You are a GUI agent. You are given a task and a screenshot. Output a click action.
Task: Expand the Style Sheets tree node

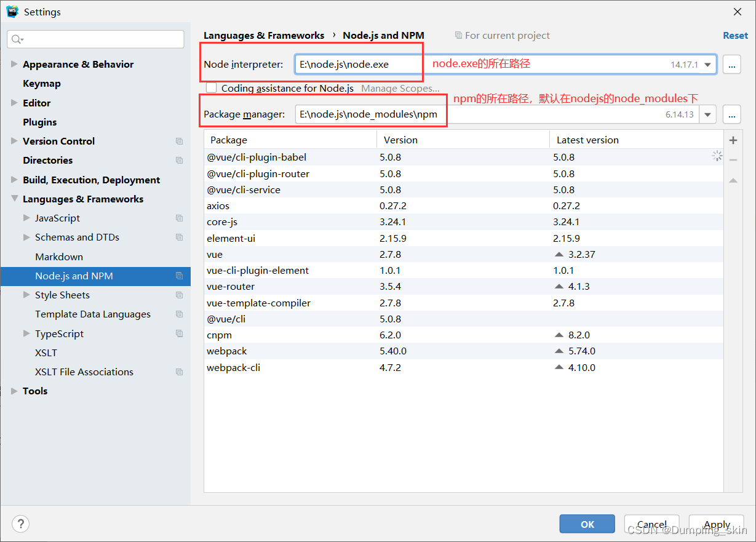coord(26,295)
